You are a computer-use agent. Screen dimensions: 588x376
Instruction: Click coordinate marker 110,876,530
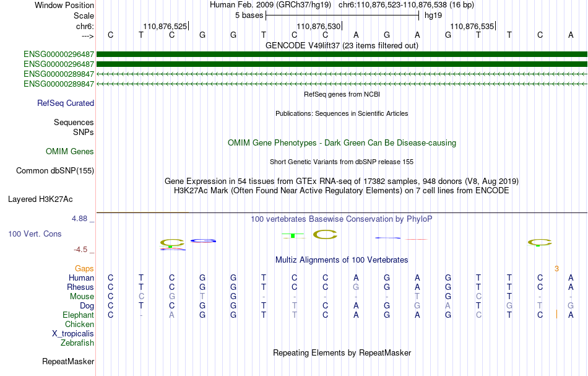pos(318,26)
